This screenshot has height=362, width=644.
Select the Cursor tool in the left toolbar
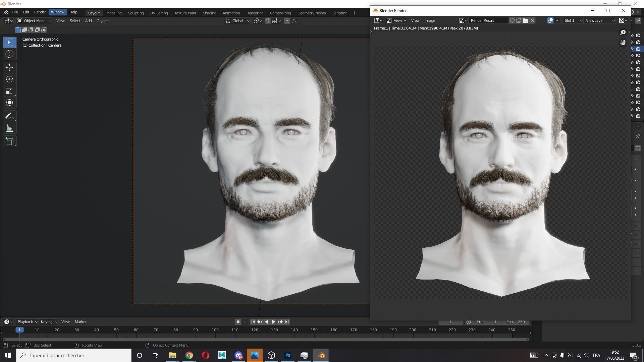9,54
